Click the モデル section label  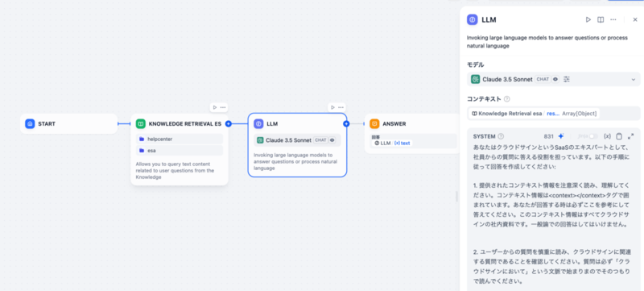[475, 64]
